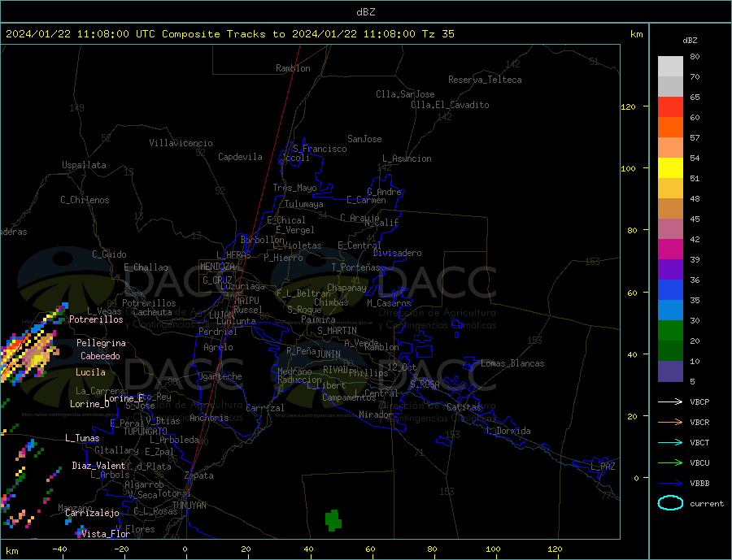The height and width of the screenshot is (560, 732).
Task: Click the Villavicencio map label
Action: 181,143
